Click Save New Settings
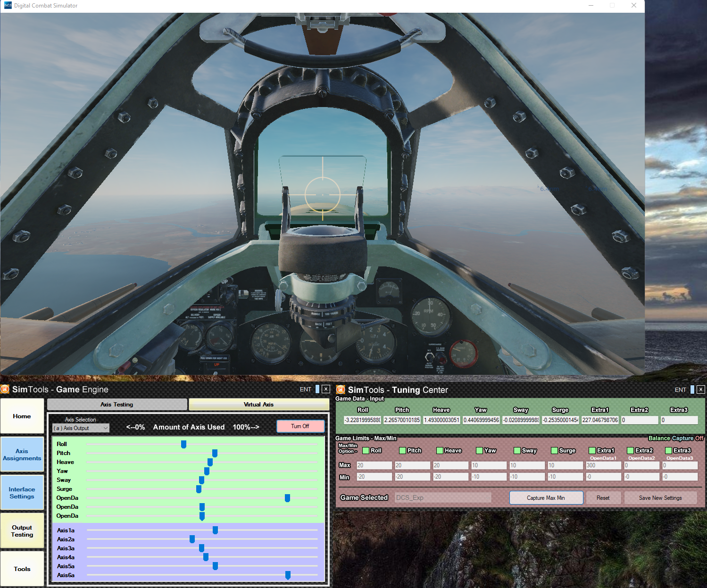 (660, 498)
